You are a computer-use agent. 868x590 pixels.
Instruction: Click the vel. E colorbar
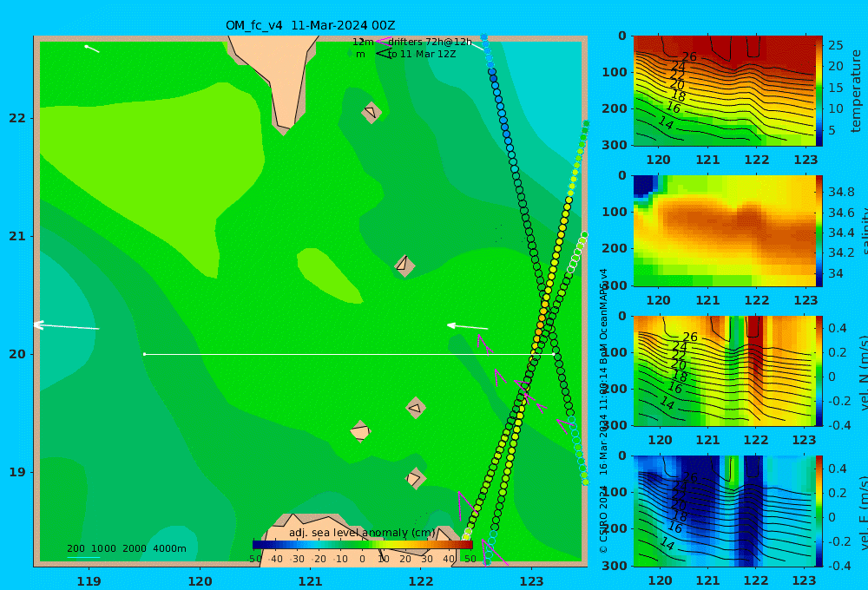click(x=819, y=511)
